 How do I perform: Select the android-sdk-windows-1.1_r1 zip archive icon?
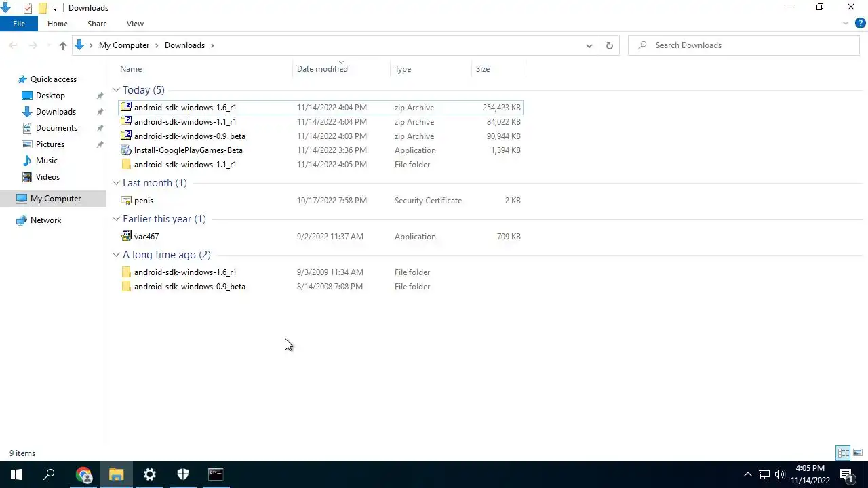coord(125,121)
